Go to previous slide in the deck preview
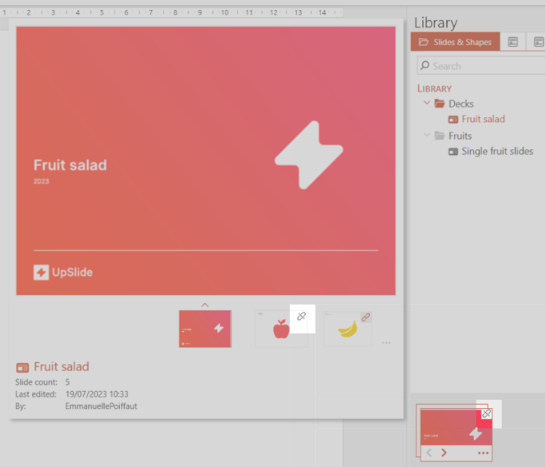 [x=429, y=452]
